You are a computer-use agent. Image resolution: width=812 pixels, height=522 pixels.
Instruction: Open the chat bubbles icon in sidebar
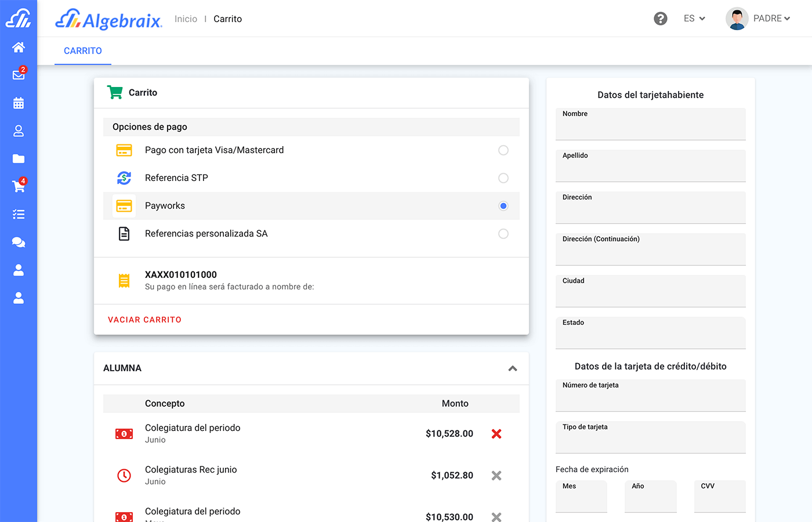pyautogui.click(x=19, y=242)
